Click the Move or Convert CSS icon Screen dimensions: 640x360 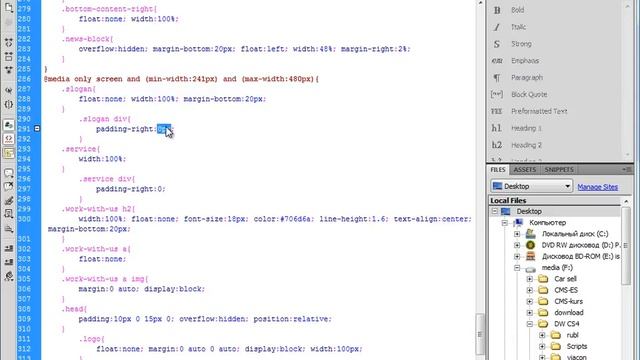click(x=9, y=229)
